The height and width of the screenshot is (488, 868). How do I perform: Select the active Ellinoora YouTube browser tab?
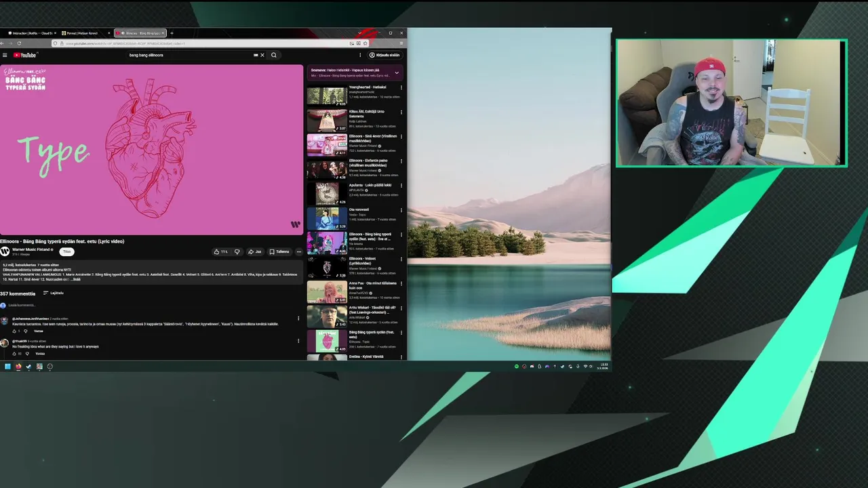(140, 33)
